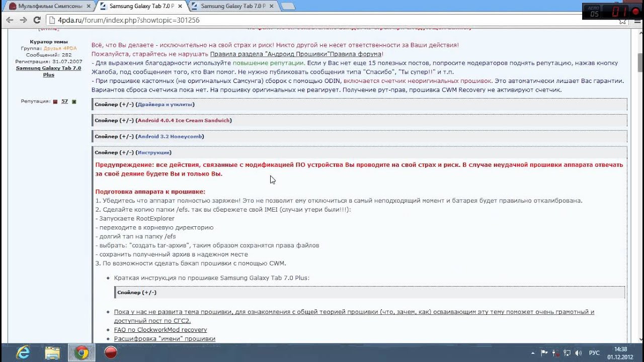The height and width of the screenshot is (362, 644).
Task: Click the browser forward arrow
Action: 23,20
